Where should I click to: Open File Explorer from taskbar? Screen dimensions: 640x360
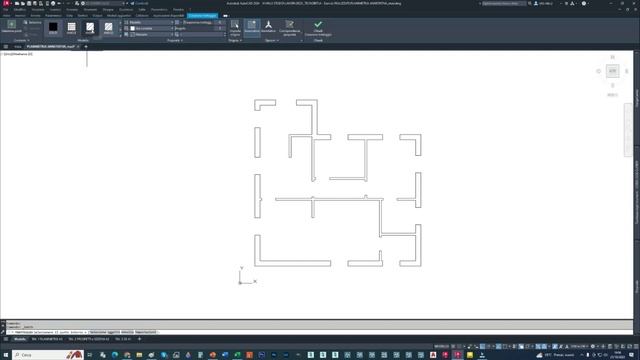(x=139, y=355)
